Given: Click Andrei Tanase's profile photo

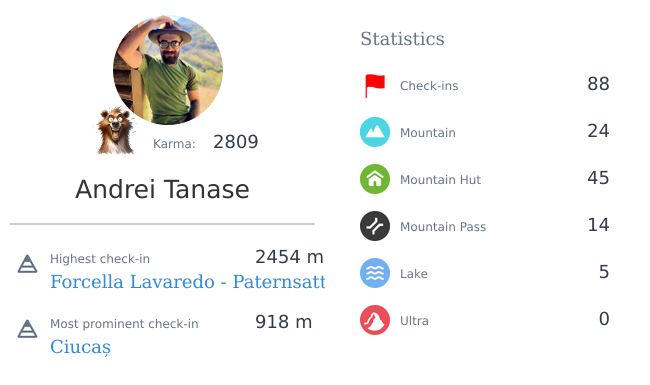Looking at the screenshot, I should (x=168, y=70).
